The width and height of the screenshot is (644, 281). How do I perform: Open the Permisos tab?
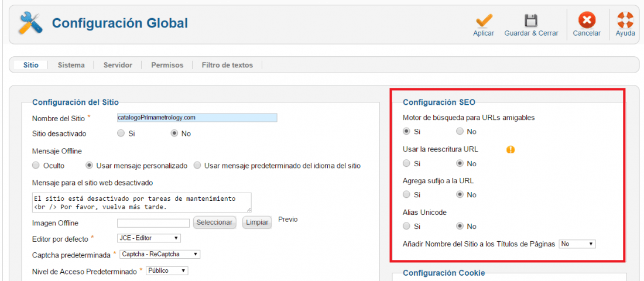point(167,65)
